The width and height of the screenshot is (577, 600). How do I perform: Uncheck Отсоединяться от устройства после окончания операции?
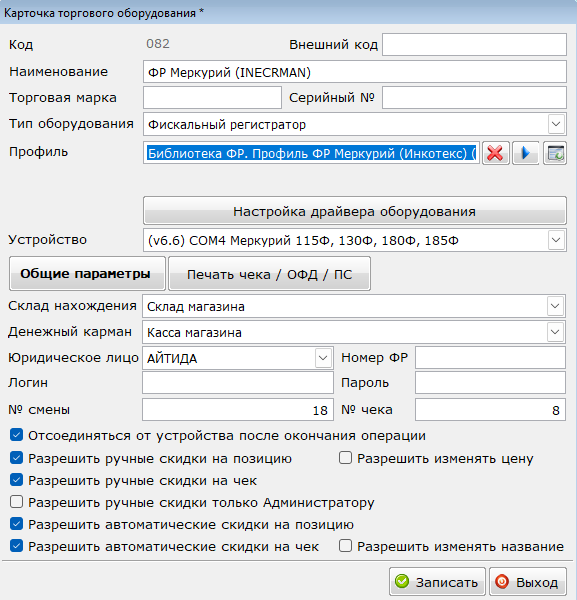pos(16,435)
